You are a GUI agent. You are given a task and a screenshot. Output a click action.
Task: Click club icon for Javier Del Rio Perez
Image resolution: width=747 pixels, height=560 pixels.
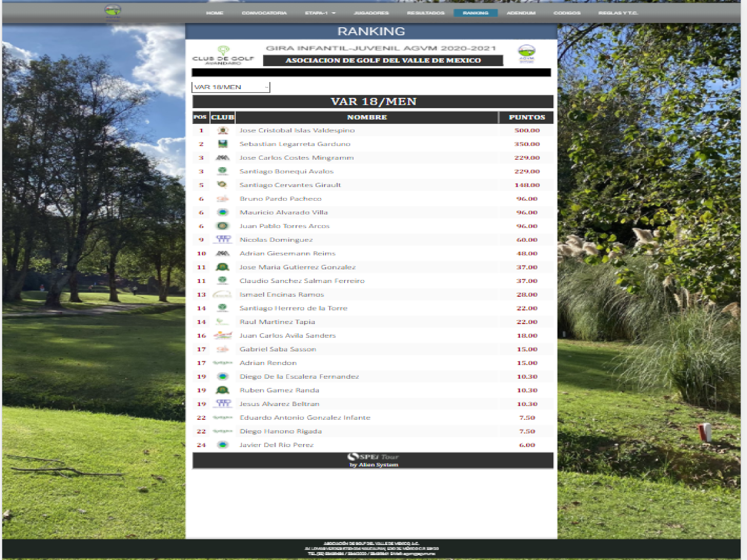[x=222, y=445]
